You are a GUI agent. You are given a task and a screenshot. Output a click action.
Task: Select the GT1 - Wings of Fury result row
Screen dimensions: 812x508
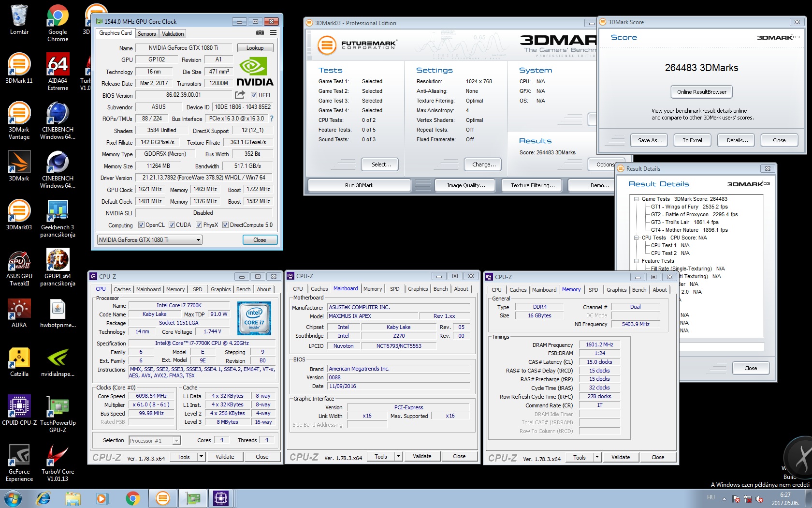(x=689, y=207)
